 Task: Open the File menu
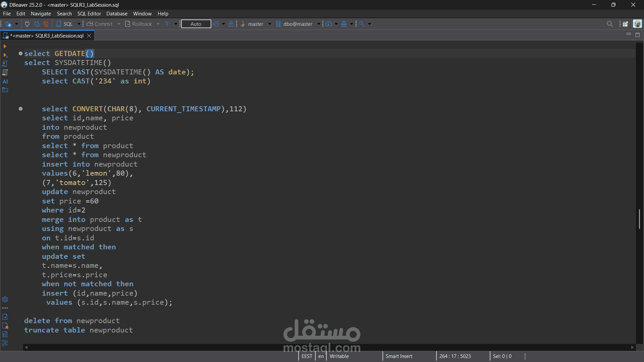click(7, 14)
